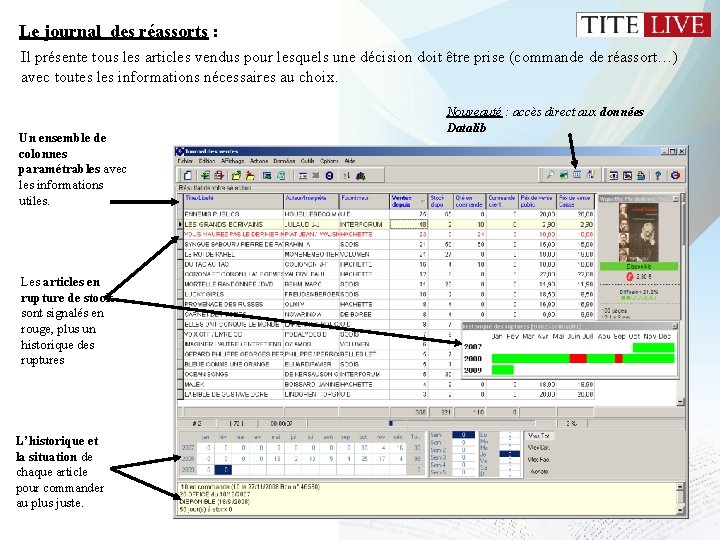
Task: Click the green Disponible status bar
Action: [639, 266]
